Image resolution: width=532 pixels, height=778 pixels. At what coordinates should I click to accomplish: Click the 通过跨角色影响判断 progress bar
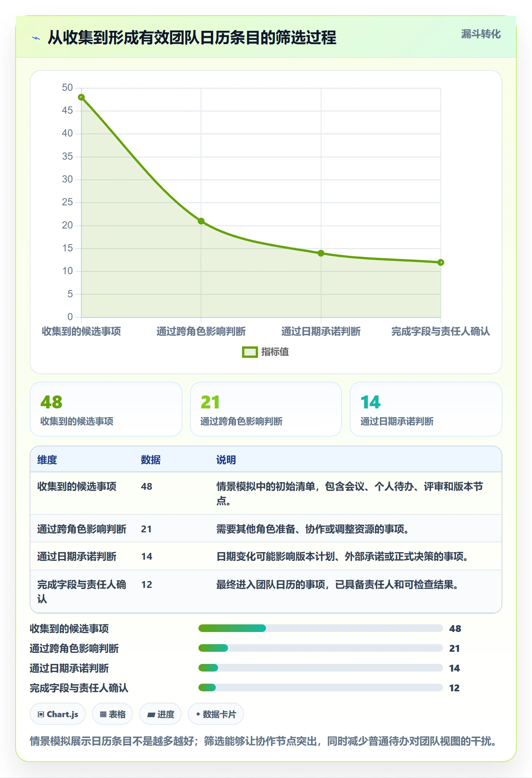pyautogui.click(x=320, y=648)
